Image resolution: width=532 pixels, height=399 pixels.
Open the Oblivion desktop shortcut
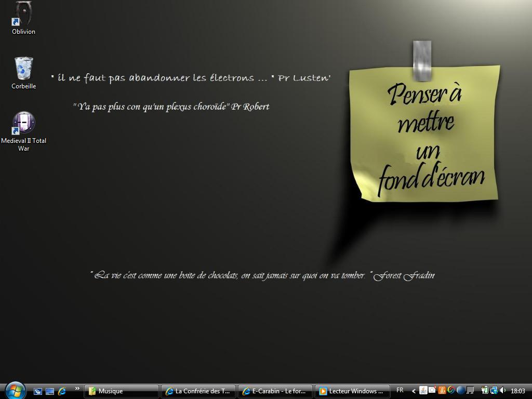(x=23, y=16)
